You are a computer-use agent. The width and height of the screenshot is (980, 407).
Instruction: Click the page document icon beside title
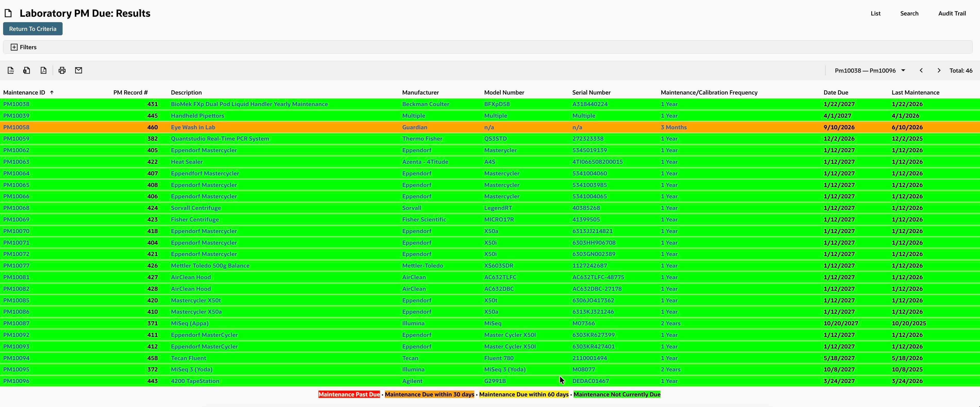(x=8, y=13)
